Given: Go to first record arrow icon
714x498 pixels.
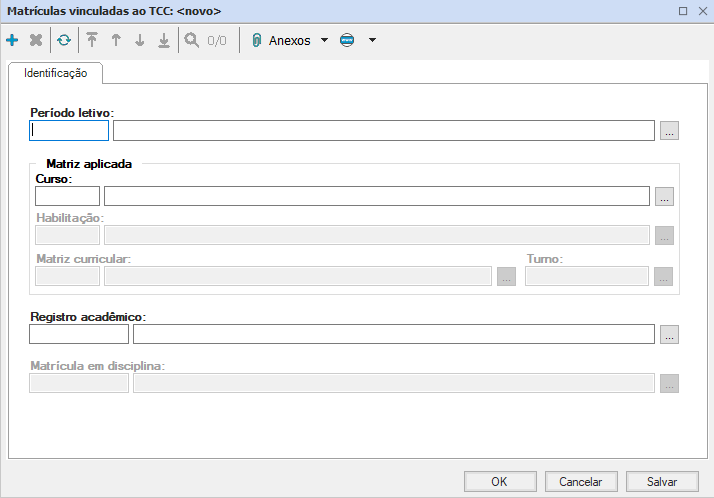Looking at the screenshot, I should (x=92, y=41).
